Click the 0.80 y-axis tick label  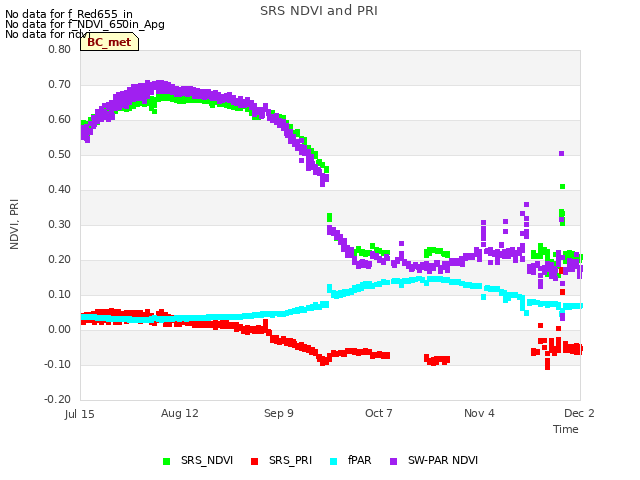pyautogui.click(x=60, y=49)
